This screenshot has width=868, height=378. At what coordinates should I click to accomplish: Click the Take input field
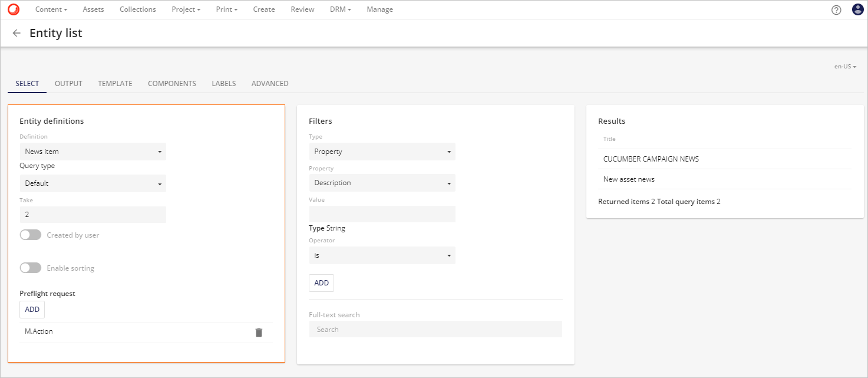coord(93,214)
